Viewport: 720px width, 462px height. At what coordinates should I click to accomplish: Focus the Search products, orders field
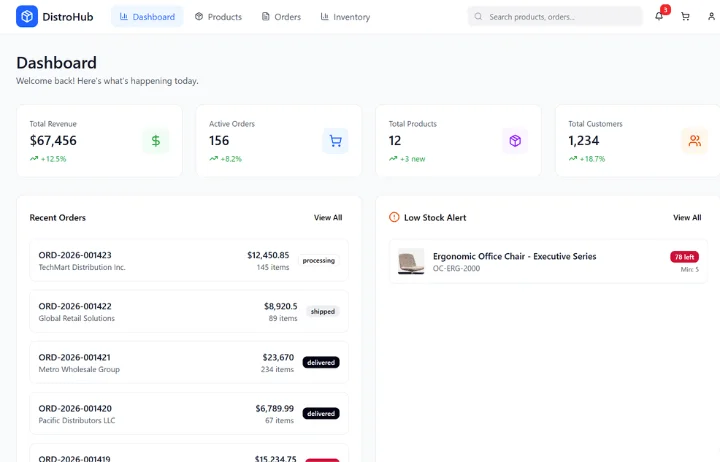point(555,17)
